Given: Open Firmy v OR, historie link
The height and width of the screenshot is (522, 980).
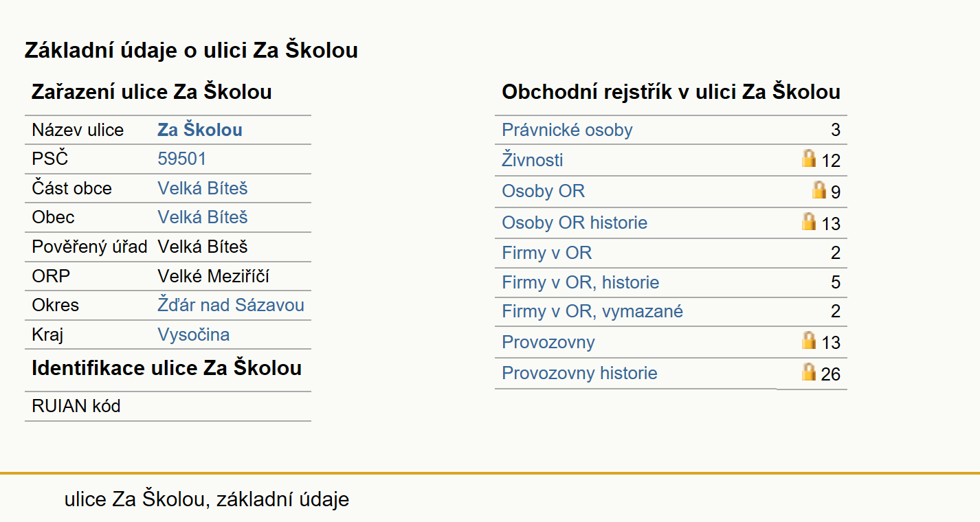Looking at the screenshot, I should [x=581, y=282].
